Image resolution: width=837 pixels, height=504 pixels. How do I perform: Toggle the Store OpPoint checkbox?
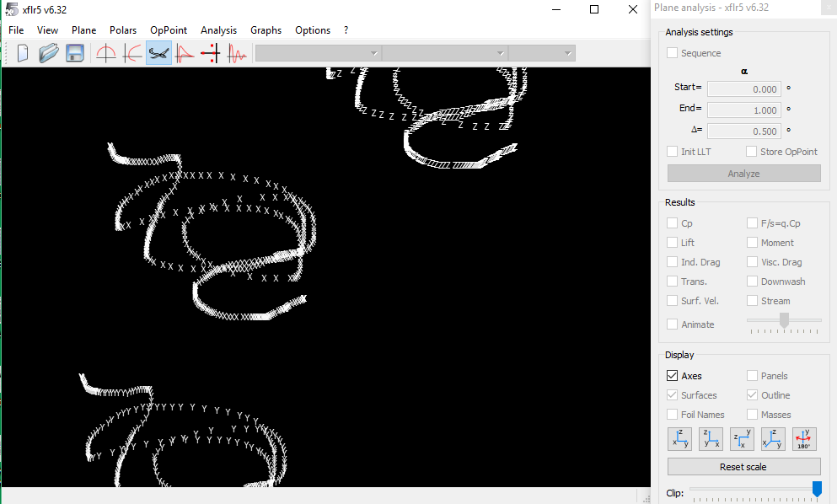tap(751, 152)
